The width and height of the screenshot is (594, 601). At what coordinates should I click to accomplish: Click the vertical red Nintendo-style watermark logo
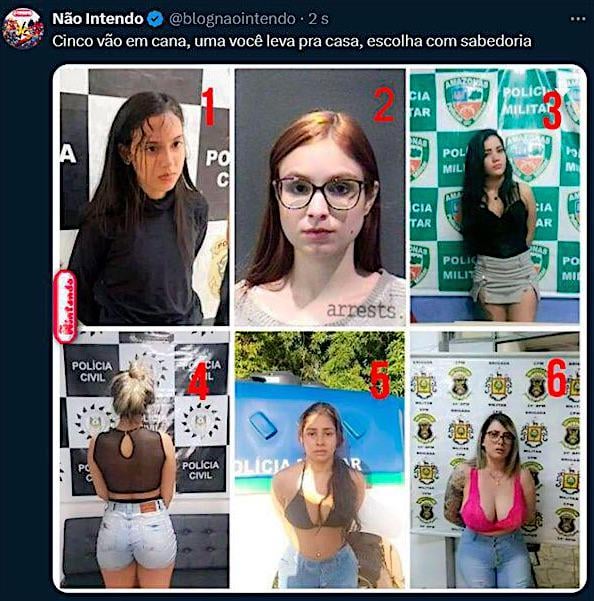[65, 306]
